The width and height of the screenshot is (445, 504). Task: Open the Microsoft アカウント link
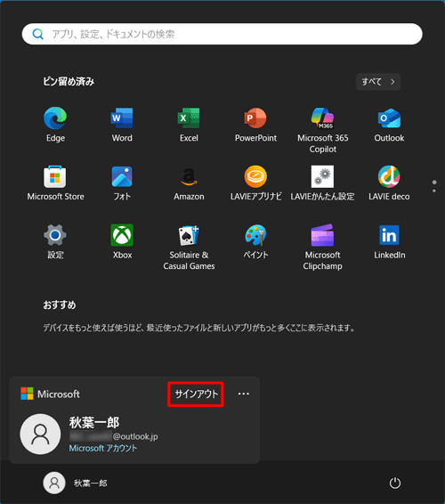(x=103, y=448)
